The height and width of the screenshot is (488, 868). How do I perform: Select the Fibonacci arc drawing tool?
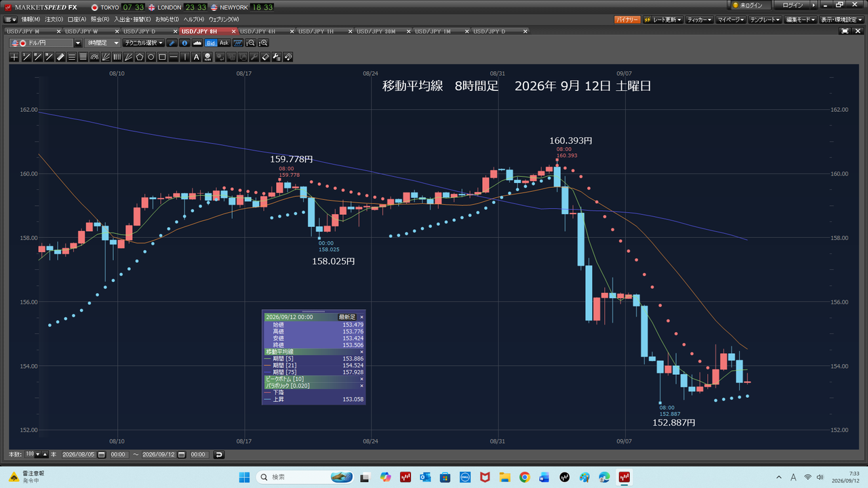94,57
